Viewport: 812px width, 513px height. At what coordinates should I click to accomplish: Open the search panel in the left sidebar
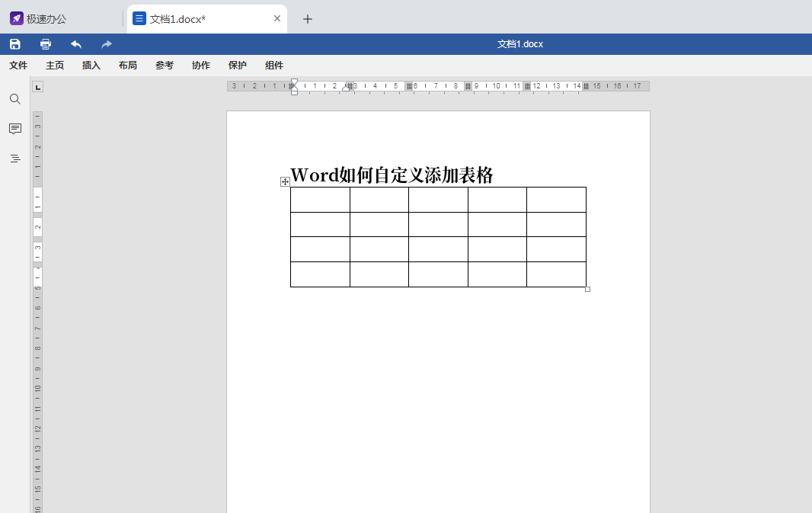pyautogui.click(x=15, y=99)
